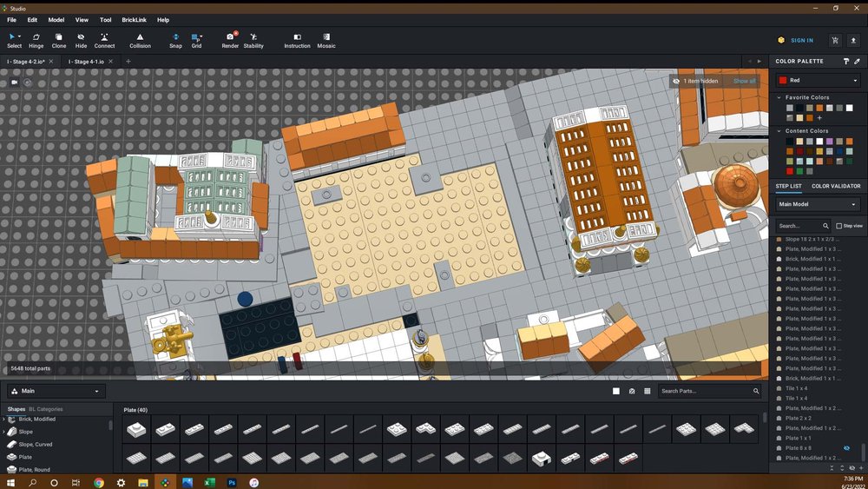Screen dimensions: 868x489
Task: Collapse all steps icon in step list footer
Action: coord(832,468)
